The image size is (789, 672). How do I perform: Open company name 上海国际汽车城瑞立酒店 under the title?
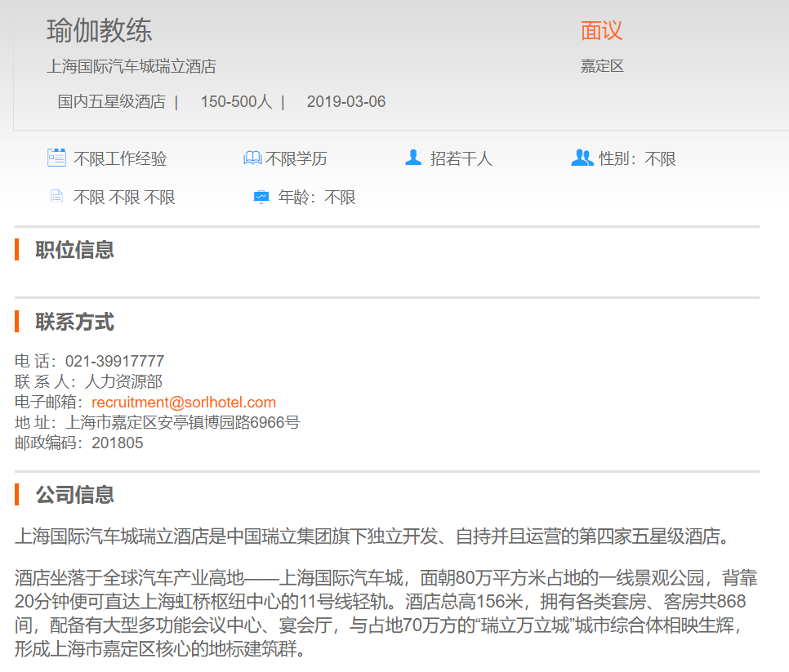[x=131, y=67]
